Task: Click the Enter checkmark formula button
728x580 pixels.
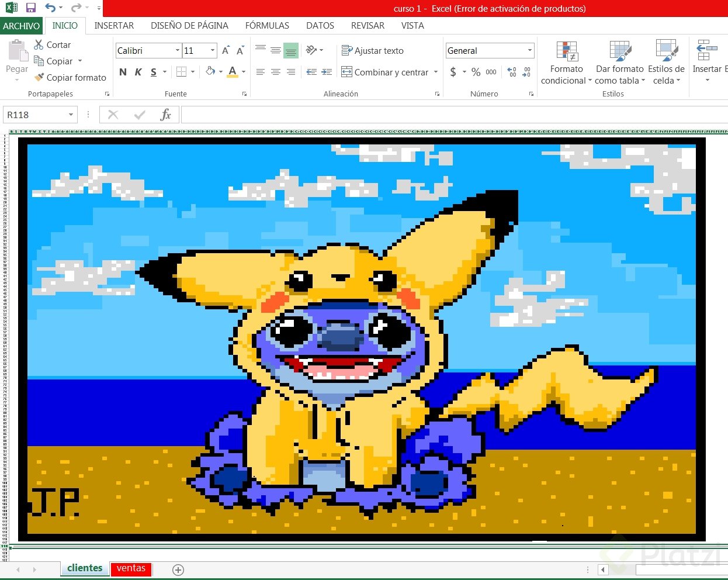Action: (139, 115)
